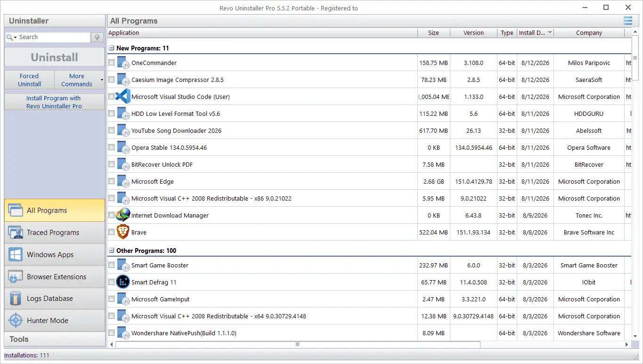This screenshot has height=364, width=643.
Task: Click the Search input field
Action: pos(54,37)
